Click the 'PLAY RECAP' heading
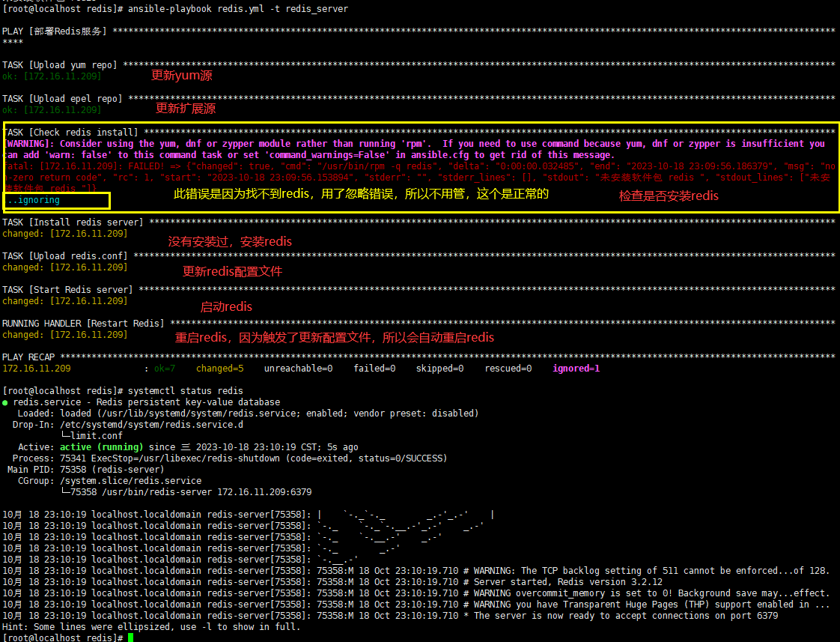The width and height of the screenshot is (840, 642). (x=28, y=357)
